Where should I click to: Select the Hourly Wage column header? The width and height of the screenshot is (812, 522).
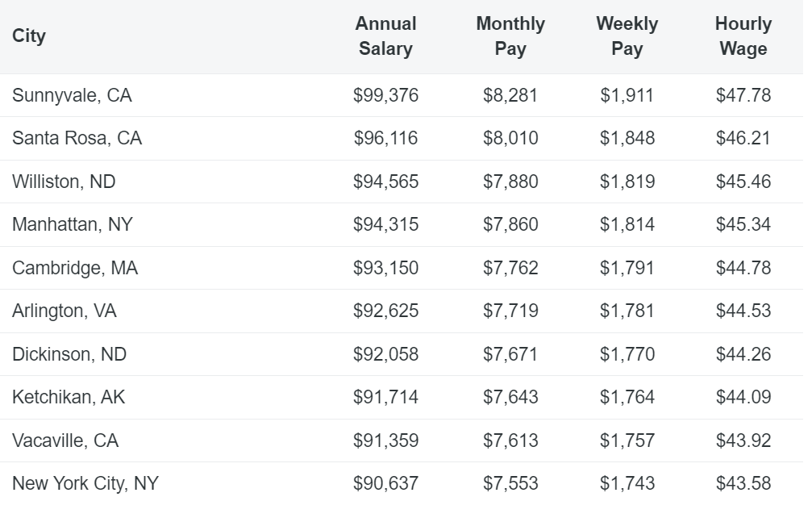(743, 36)
